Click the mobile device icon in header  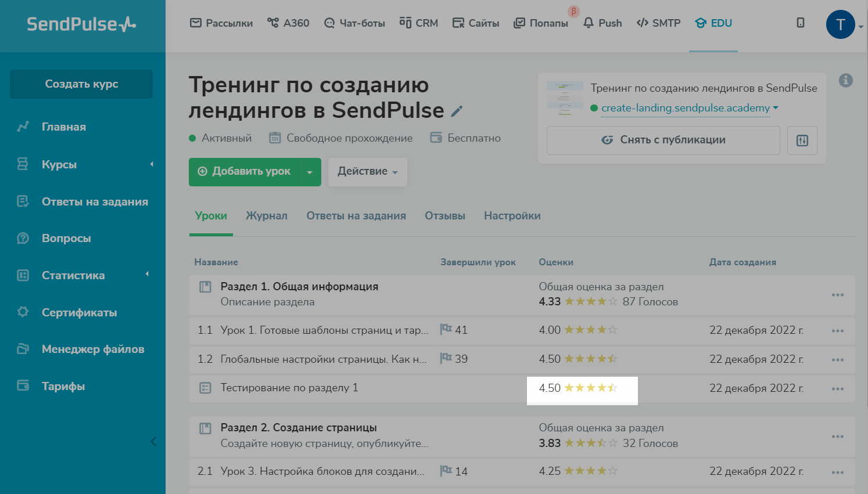(800, 23)
